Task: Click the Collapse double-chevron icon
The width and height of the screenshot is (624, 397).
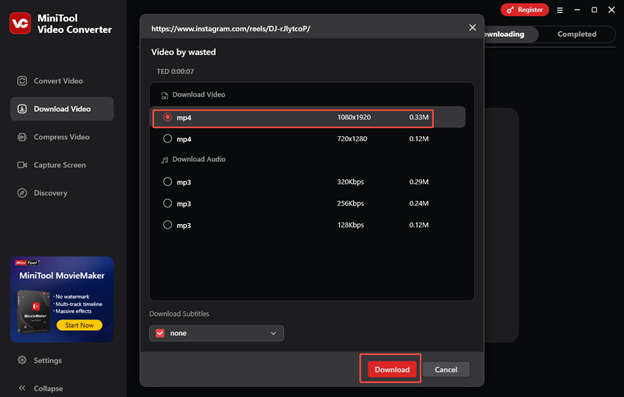Action: click(x=22, y=388)
